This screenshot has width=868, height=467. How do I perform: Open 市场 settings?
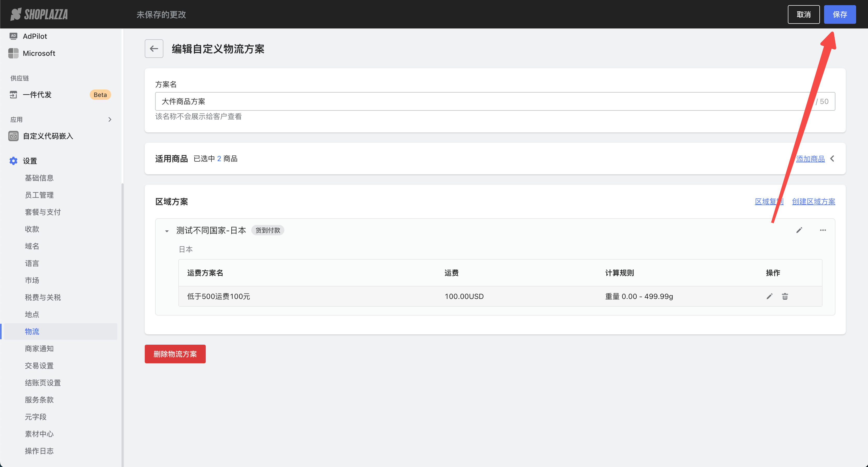[x=32, y=280]
